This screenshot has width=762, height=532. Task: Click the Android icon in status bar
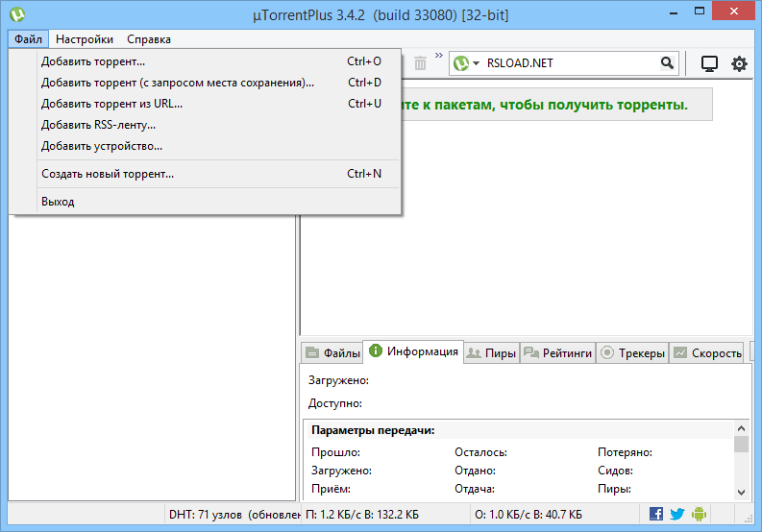tap(699, 514)
